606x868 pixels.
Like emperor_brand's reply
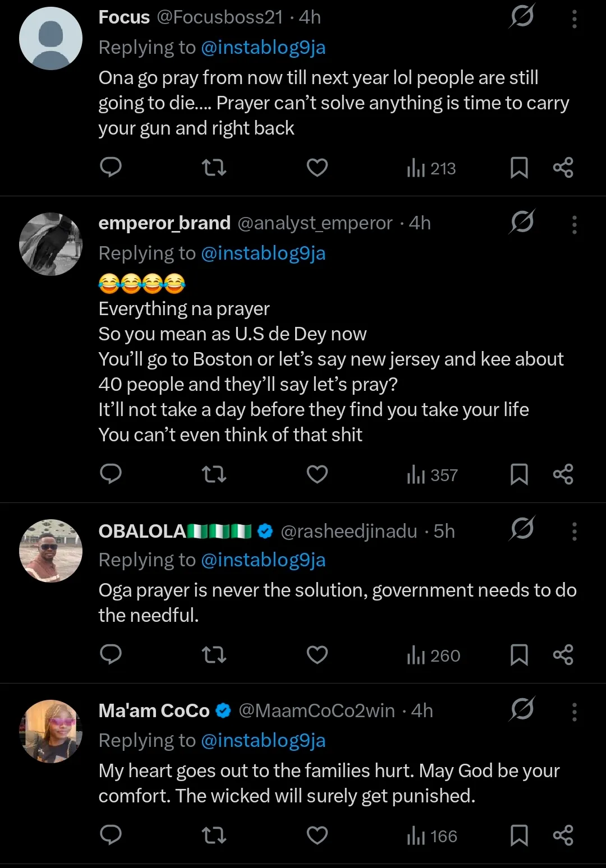coord(317,474)
